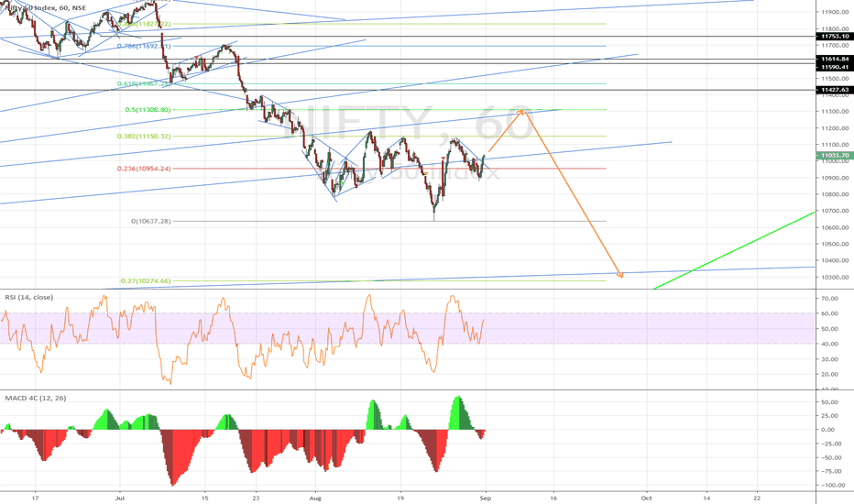Click -100.00 on the MACD scale
This screenshot has width=854, height=504.
[833, 486]
